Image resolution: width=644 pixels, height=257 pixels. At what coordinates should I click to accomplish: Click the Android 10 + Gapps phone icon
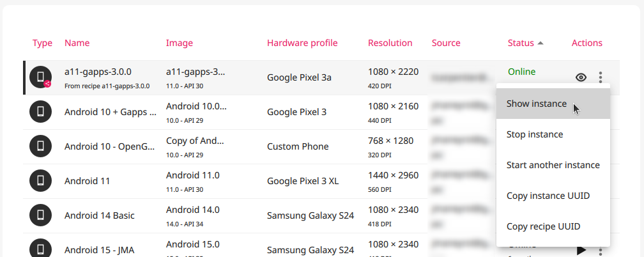click(x=40, y=112)
